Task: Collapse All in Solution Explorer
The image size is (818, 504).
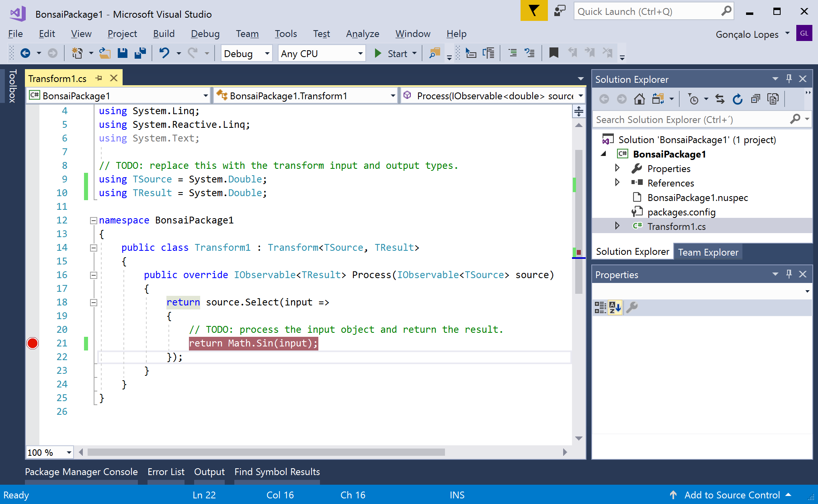Action: [x=755, y=99]
